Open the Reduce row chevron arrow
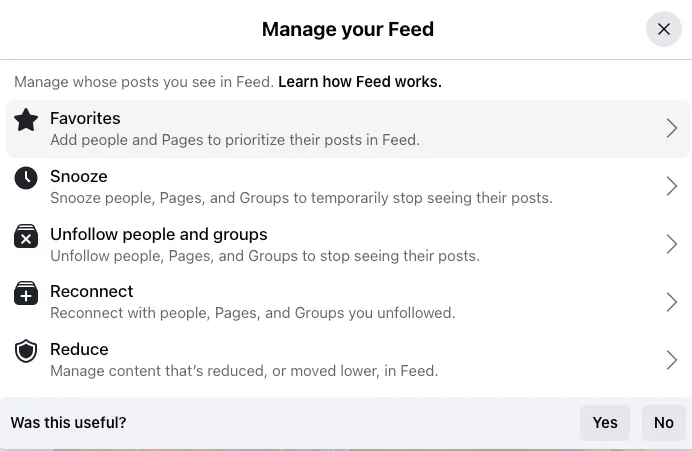 [x=672, y=360]
